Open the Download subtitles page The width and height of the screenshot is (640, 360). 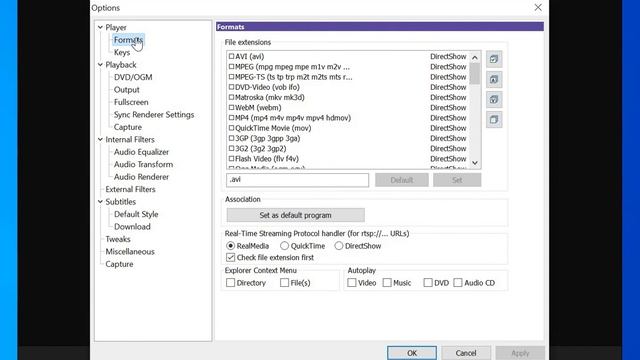pyautogui.click(x=132, y=227)
